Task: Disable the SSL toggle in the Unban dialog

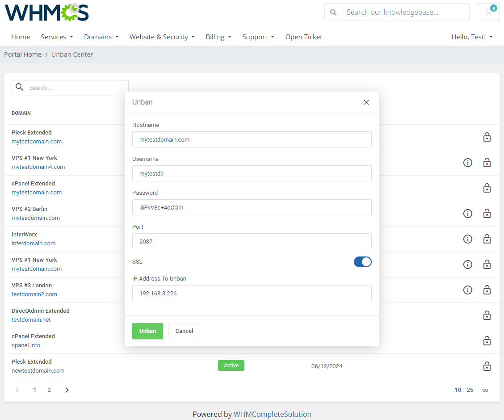Action: pyautogui.click(x=362, y=262)
